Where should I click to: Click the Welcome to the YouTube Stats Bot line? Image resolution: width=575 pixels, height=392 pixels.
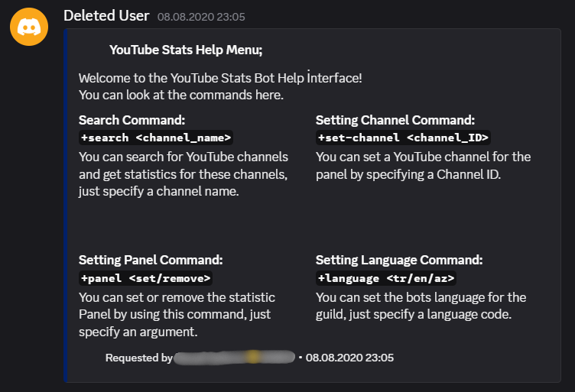[x=220, y=78]
